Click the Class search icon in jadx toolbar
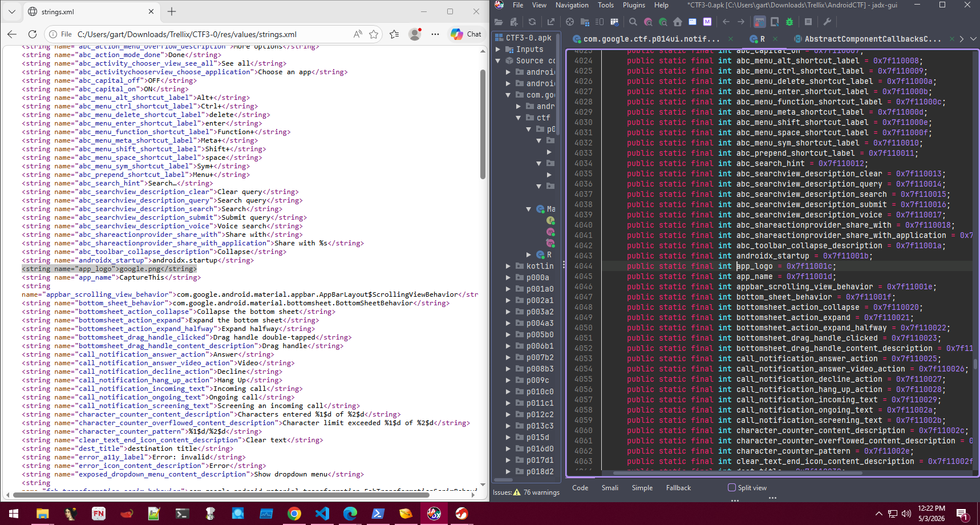This screenshot has width=980, height=525. pyautogui.click(x=648, y=22)
